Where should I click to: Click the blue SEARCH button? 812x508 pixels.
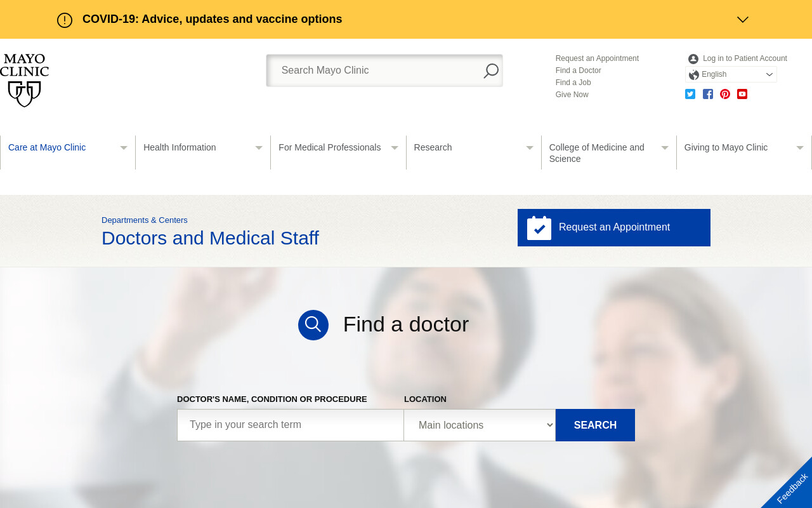(595, 425)
